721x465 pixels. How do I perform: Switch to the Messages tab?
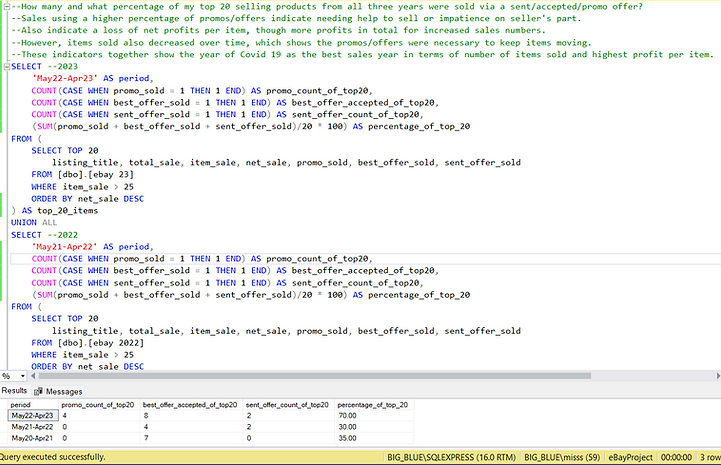click(58, 391)
